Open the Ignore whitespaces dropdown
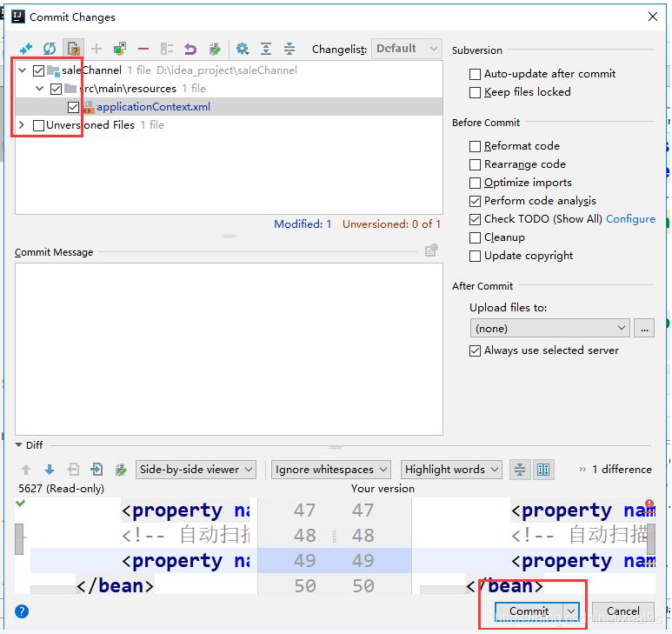Image resolution: width=672 pixels, height=634 pixels. click(x=330, y=470)
